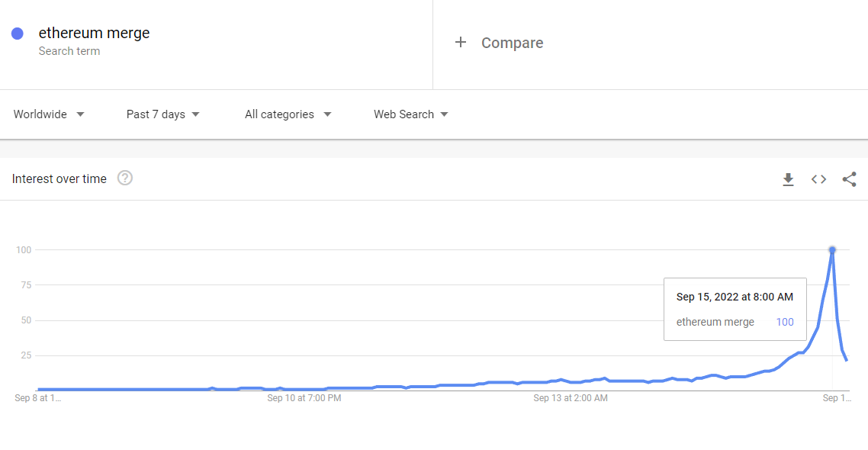Click the plus icon beside Compare
This screenshot has width=868, height=450.
click(460, 43)
